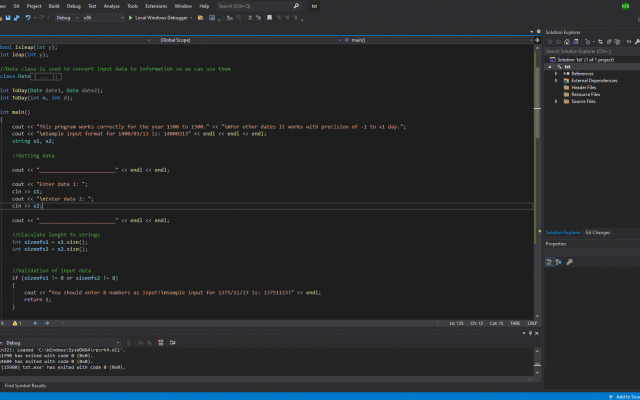Click the split editor plus icon
This screenshot has width=640, height=400.
[x=538, y=40]
